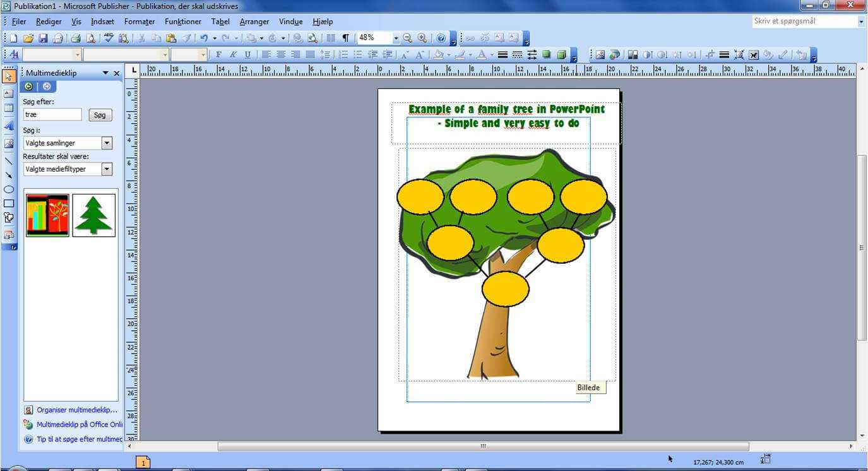Click the Dash Style icon

click(517, 55)
